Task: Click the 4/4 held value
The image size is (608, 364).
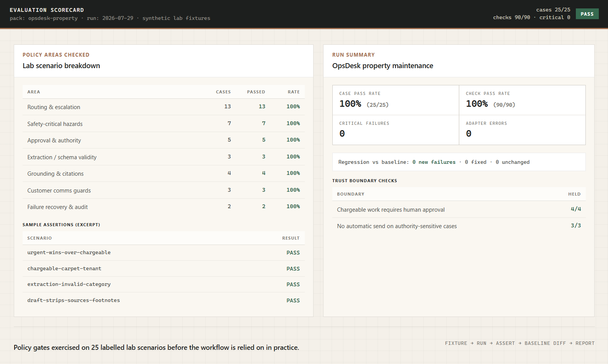Action: [576, 209]
